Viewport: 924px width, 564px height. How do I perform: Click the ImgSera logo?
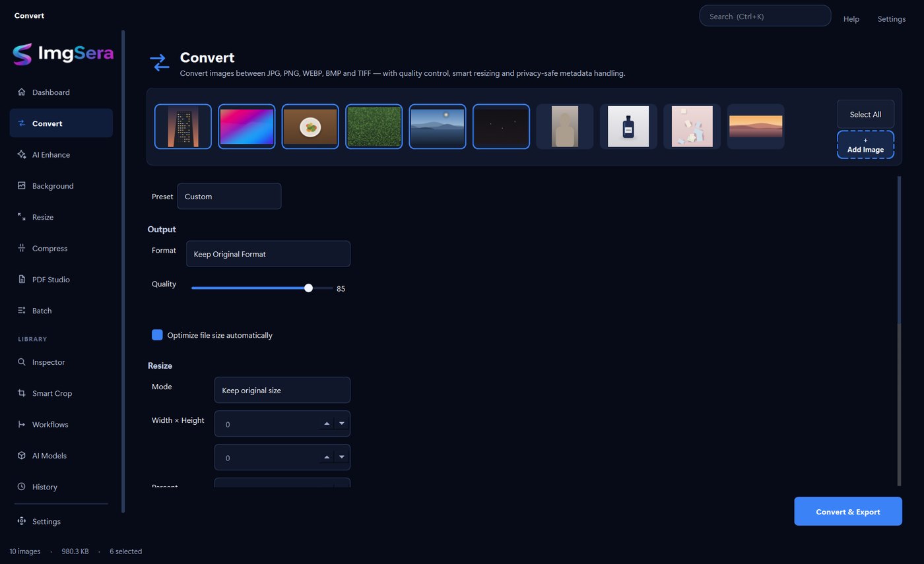pos(63,54)
